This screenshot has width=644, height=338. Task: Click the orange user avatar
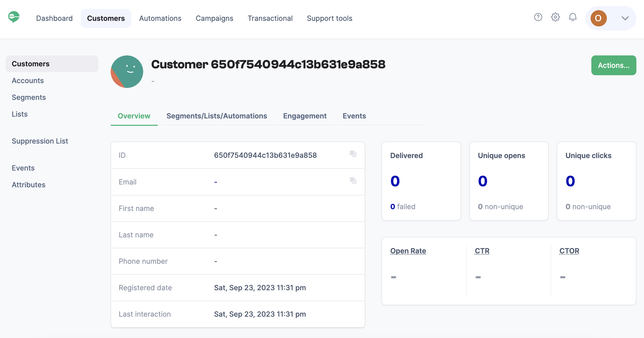tap(598, 18)
